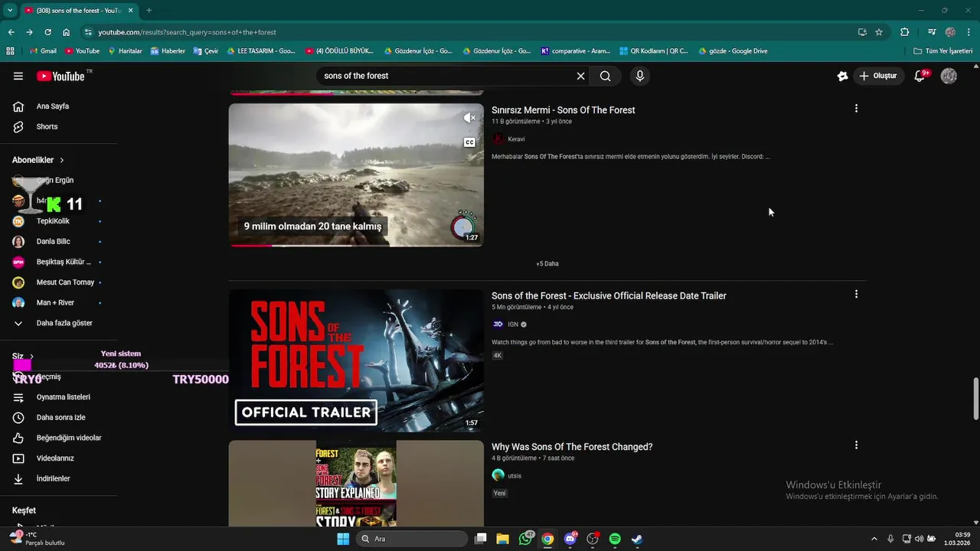
Task: Close the sons of the forest tab
Action: tap(129, 11)
